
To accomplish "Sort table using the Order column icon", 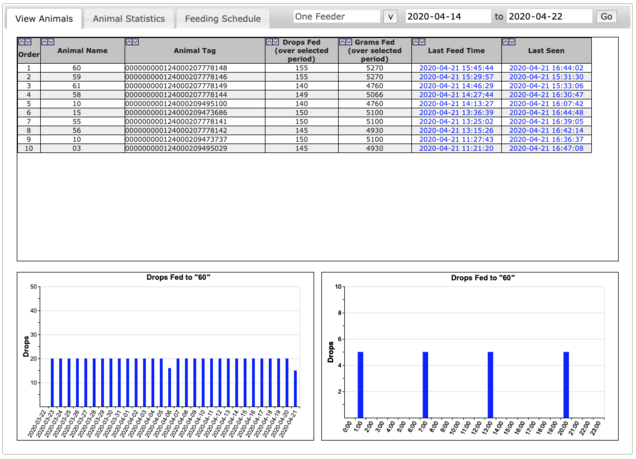I will point(24,42).
